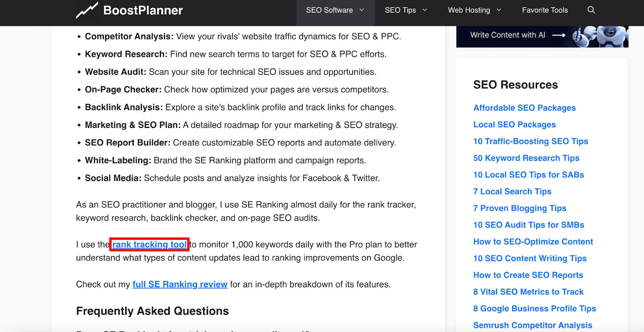This screenshot has width=644, height=332.
Task: Open Semrush Competitor Analysis link
Action: point(533,325)
